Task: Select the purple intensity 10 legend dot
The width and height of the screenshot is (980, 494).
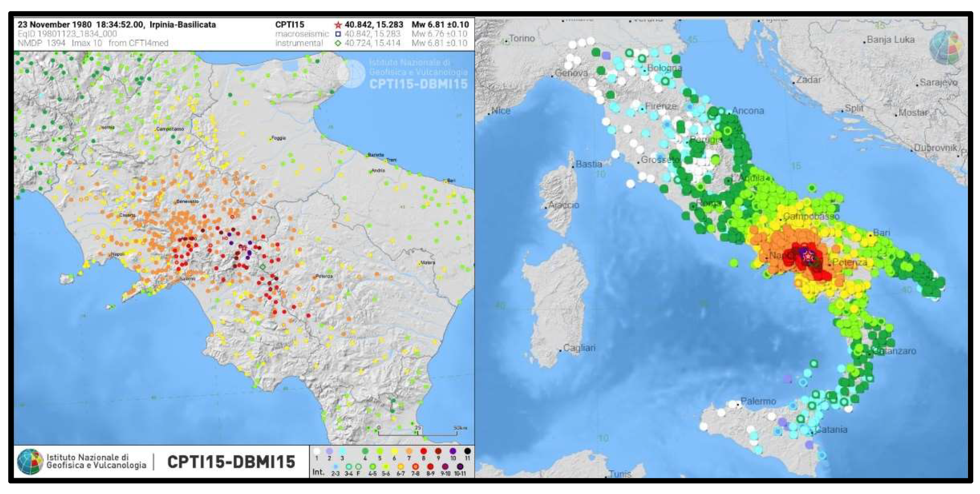Action: [x=453, y=451]
